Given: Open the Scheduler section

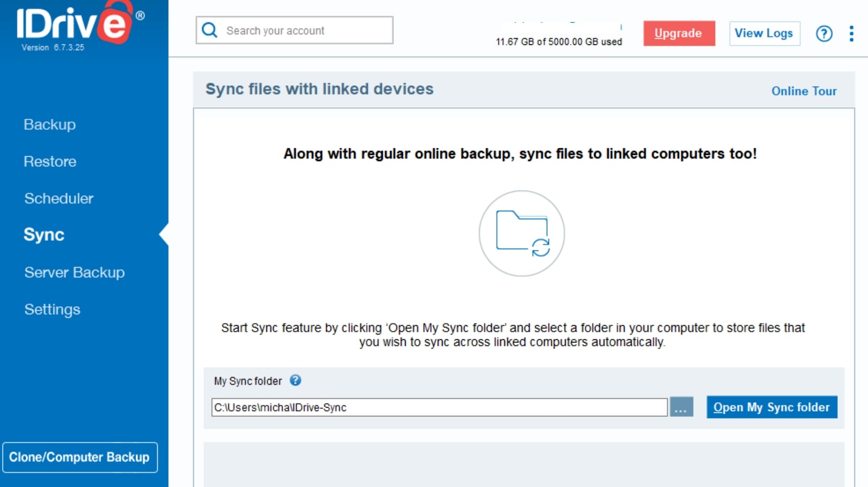Looking at the screenshot, I should tap(59, 198).
